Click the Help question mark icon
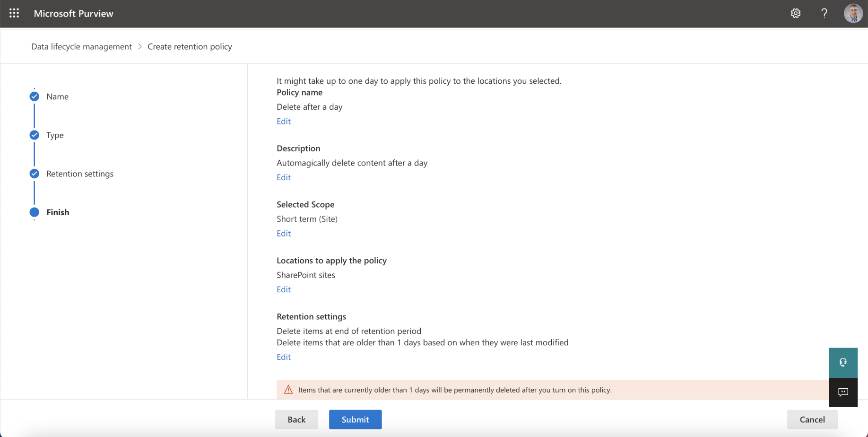Viewport: 868px width, 437px height. point(824,13)
